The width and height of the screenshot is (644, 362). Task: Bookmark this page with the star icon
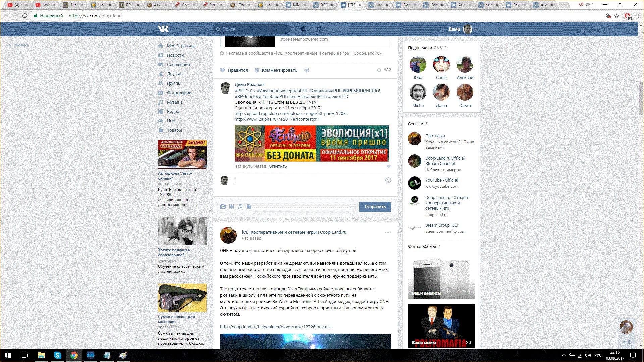[x=616, y=16]
